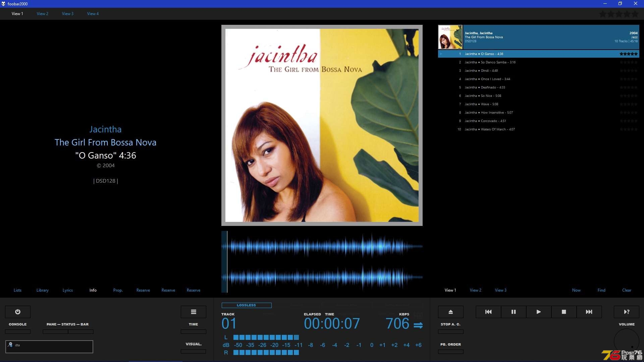
Task: Select track 9 Corcovado - 4:51
Action: 539,121
